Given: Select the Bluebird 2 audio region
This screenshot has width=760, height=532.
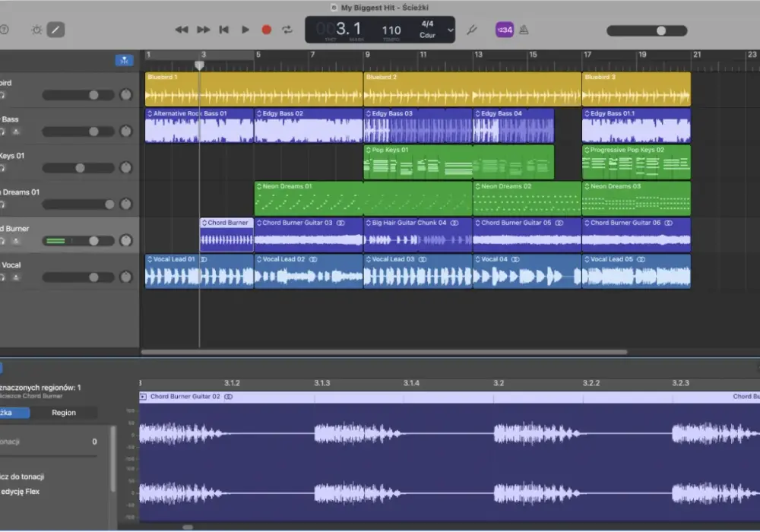Looking at the screenshot, I should coord(472,89).
